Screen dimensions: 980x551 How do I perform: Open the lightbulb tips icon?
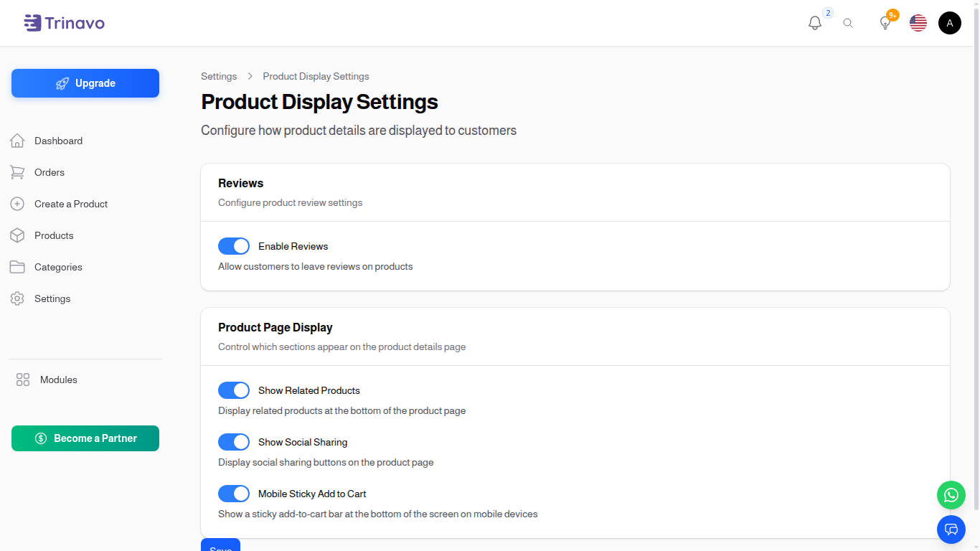click(885, 23)
